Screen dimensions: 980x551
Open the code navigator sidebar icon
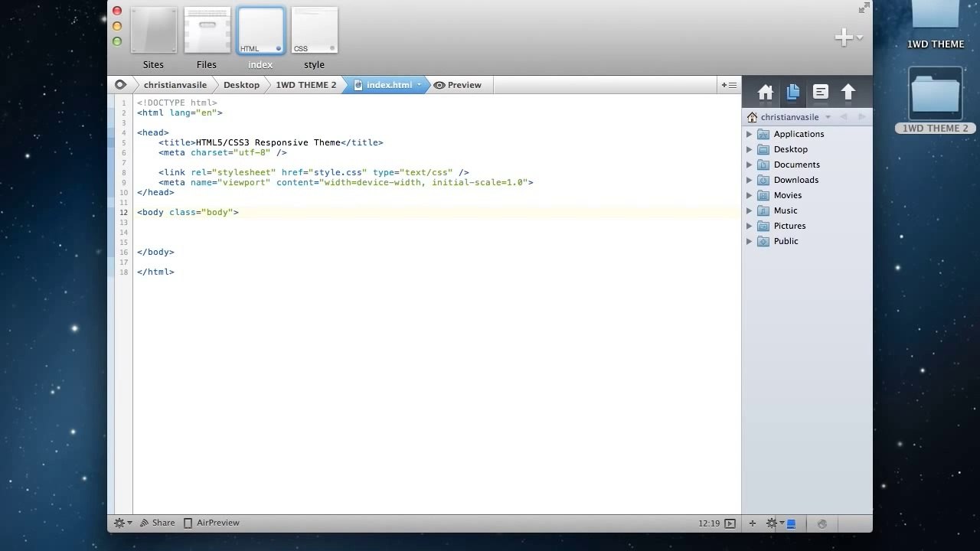tap(820, 93)
